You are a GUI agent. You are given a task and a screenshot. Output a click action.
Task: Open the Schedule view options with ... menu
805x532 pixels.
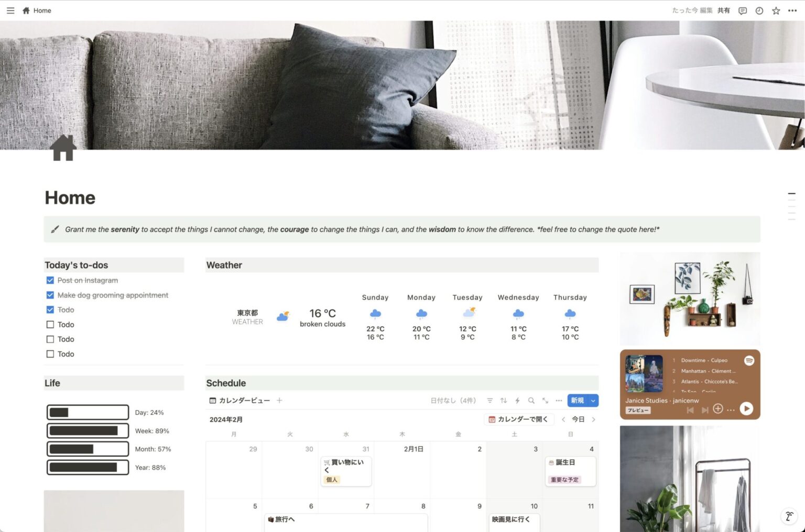point(559,401)
